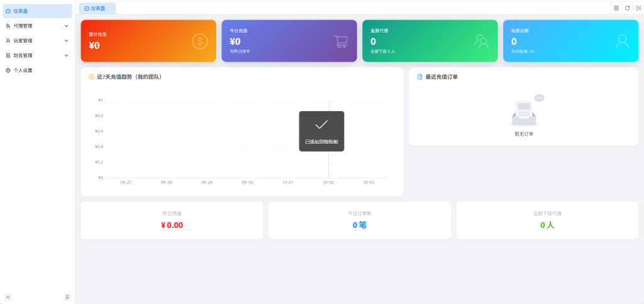Viewport: 644px width, 304px height.
Task: Click the 今日新增 +0 text
Action: click(523, 52)
